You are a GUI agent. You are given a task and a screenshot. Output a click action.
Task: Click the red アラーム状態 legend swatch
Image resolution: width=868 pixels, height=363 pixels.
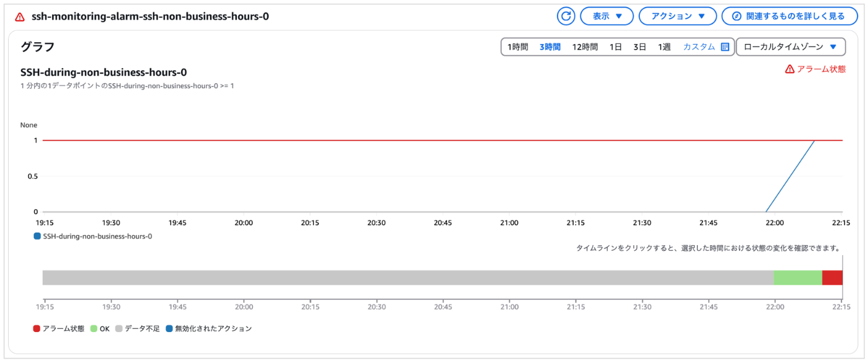pyautogui.click(x=37, y=329)
